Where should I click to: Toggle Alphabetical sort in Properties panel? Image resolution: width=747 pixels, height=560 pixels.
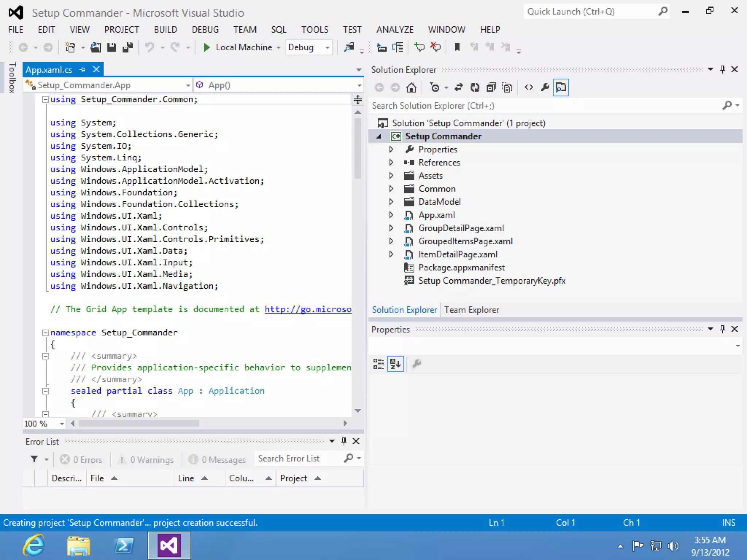tap(395, 364)
